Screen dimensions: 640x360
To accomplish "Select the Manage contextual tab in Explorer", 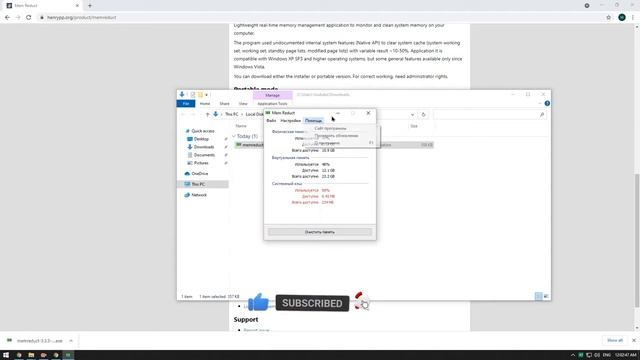I will point(272,95).
